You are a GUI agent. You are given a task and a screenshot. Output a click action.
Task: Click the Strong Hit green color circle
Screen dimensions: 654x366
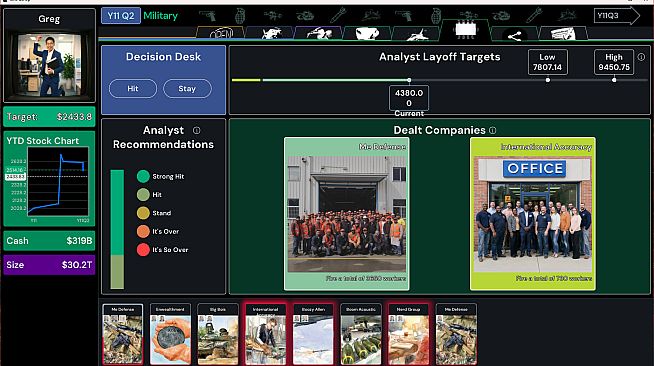(x=143, y=176)
